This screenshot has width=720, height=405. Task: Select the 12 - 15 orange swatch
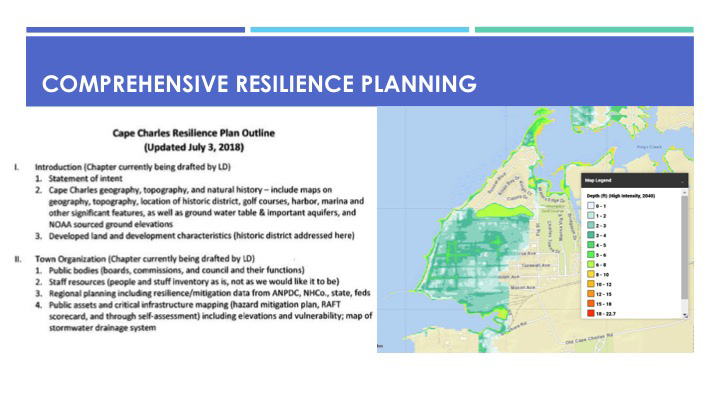pos(591,293)
